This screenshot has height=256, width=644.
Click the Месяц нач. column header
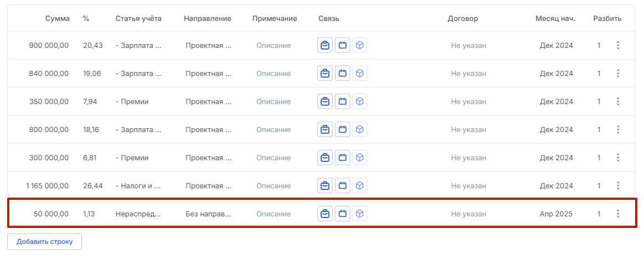pos(554,19)
